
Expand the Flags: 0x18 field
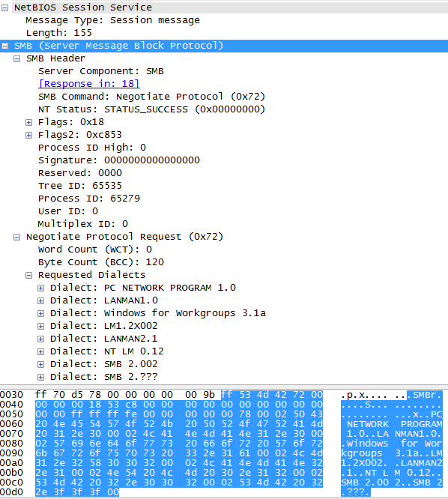tap(28, 122)
